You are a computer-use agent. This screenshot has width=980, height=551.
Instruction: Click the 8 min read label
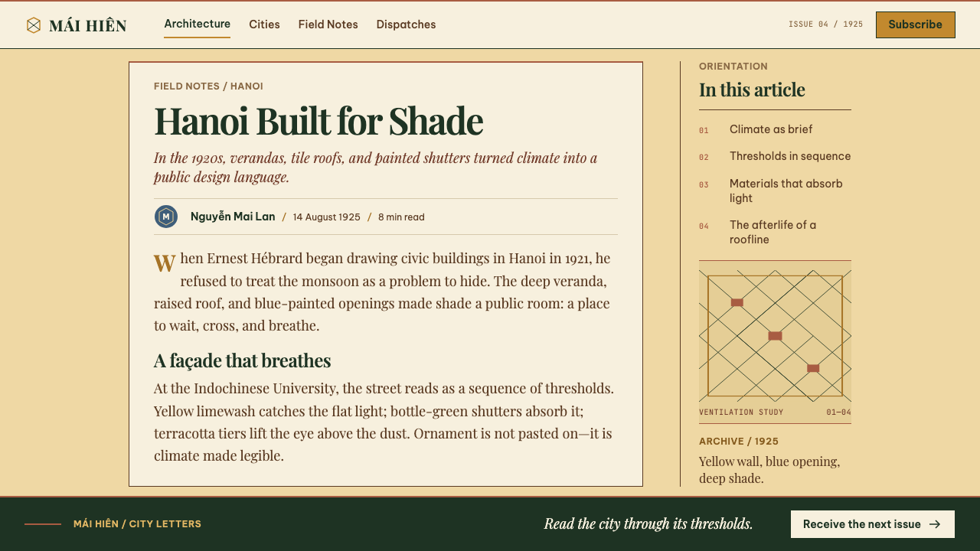pos(401,217)
